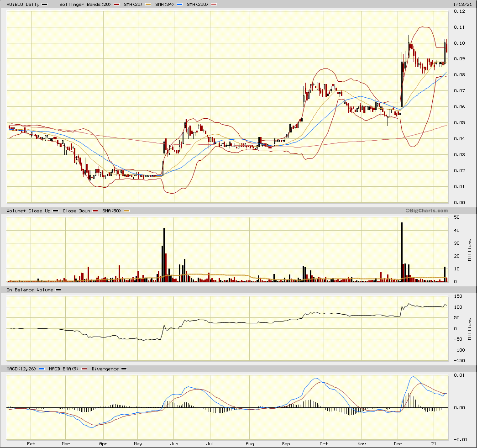Click the MACD EMA(9) legend label
The height and width of the screenshot is (448, 477).
pyautogui.click(x=63, y=369)
